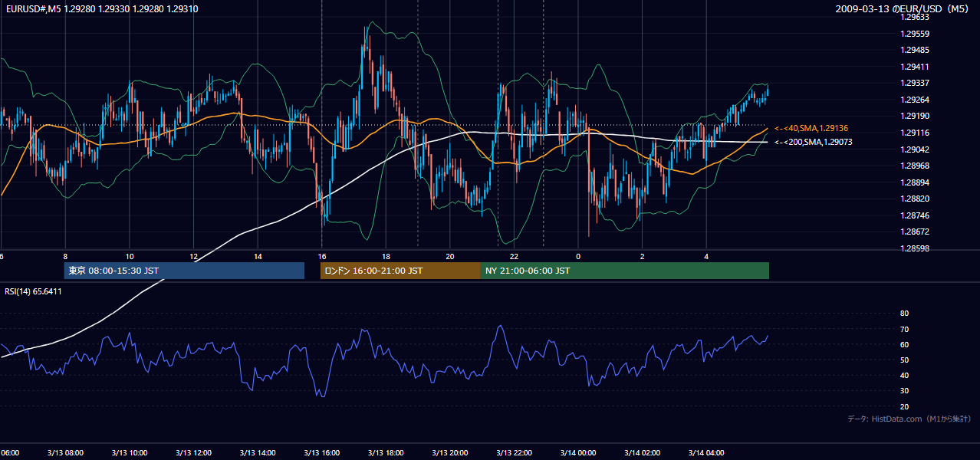The image size is (980, 460).
Task: Click the 3/14 02:00 time axis label
Action: click(642, 452)
